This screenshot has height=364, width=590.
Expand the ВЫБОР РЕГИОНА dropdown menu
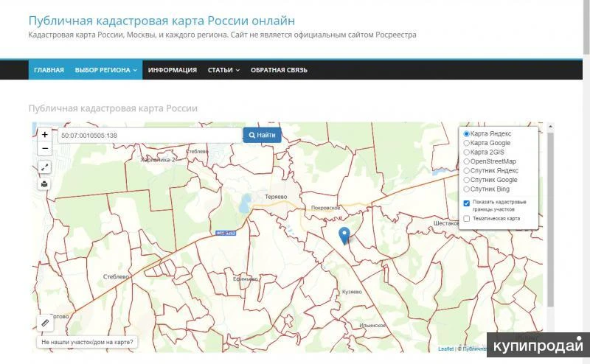tap(106, 70)
